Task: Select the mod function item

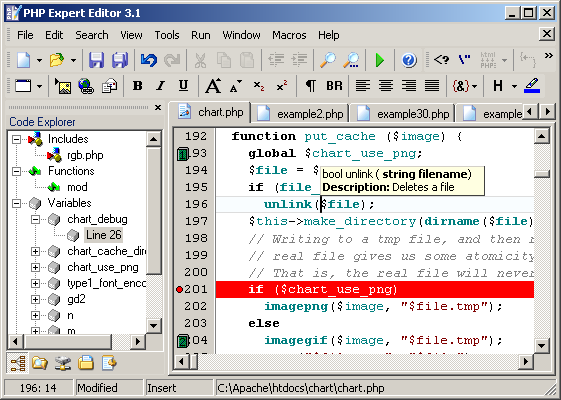Action: pos(77,187)
